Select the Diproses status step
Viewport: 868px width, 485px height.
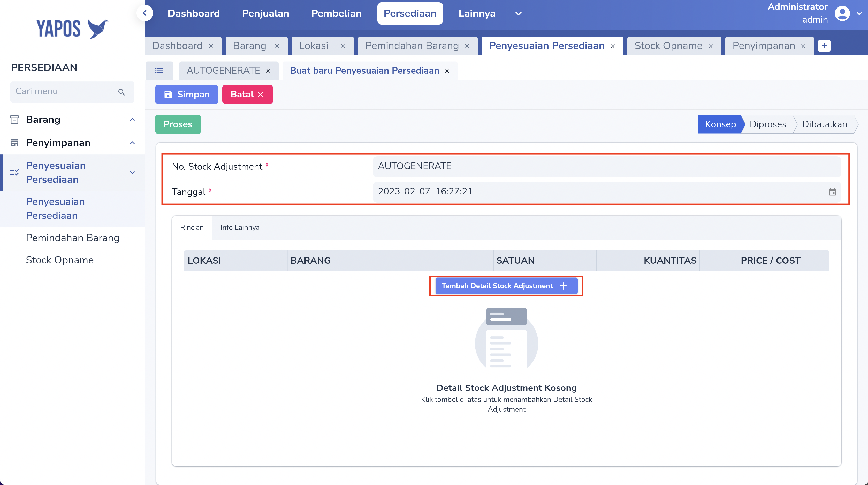768,124
